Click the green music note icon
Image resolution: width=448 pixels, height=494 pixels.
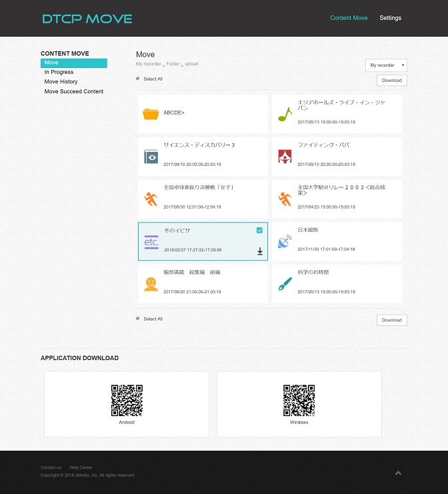(x=285, y=114)
